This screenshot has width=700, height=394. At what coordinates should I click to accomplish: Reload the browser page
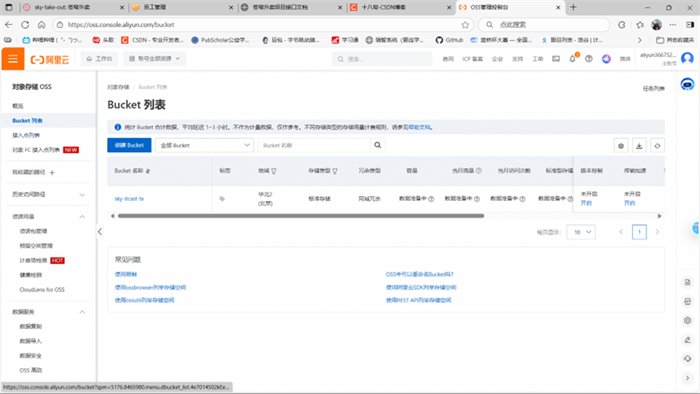[x=25, y=25]
